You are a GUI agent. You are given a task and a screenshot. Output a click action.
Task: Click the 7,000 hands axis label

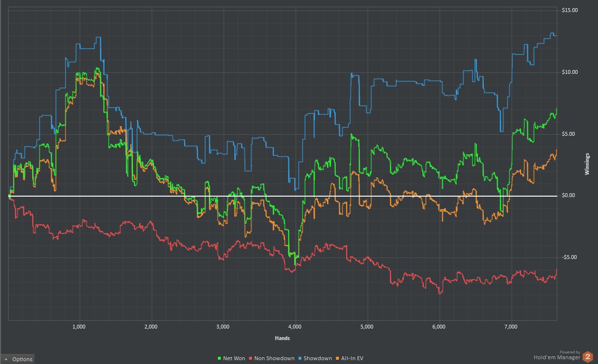511,327
